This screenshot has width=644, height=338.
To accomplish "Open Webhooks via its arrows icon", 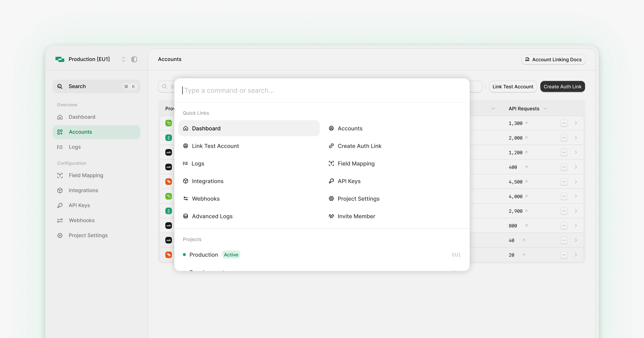I will 60,220.
